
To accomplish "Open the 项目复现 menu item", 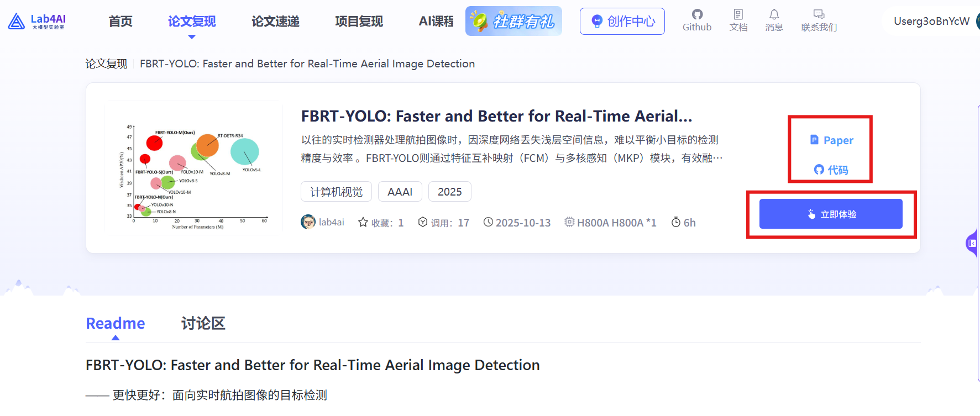I will point(359,22).
